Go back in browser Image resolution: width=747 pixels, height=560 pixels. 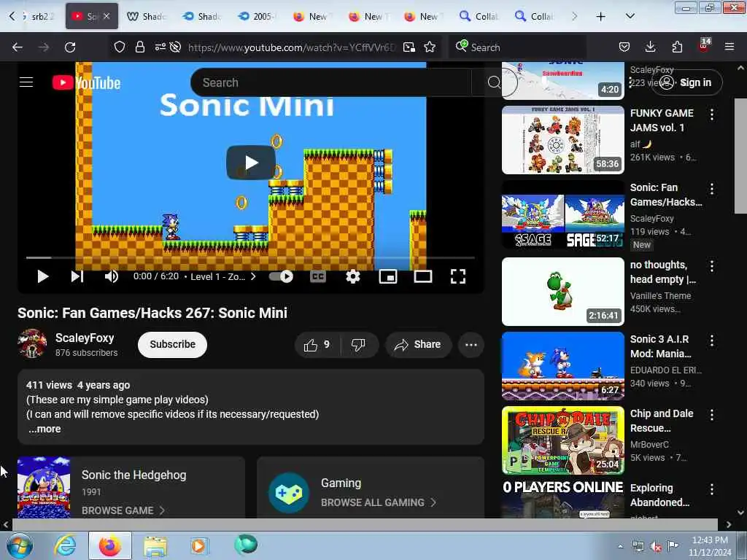click(x=18, y=47)
